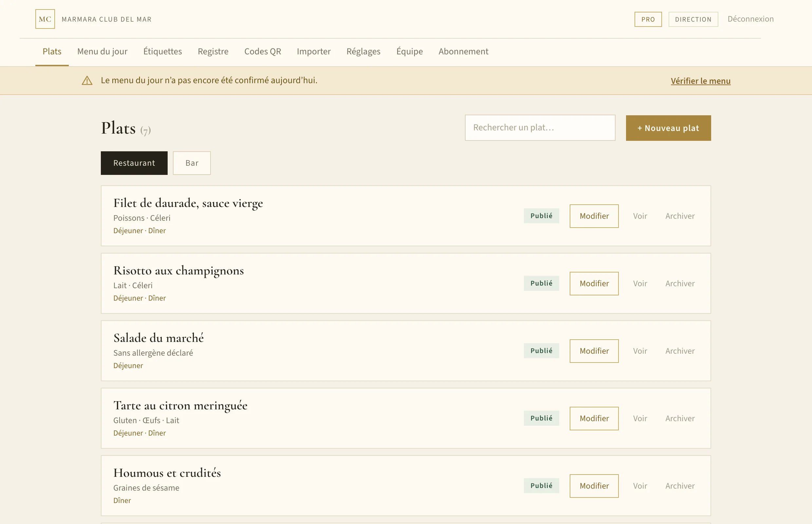This screenshot has width=812, height=524.
Task: Edit the Risotto aux champignons dish
Action: [x=594, y=283]
